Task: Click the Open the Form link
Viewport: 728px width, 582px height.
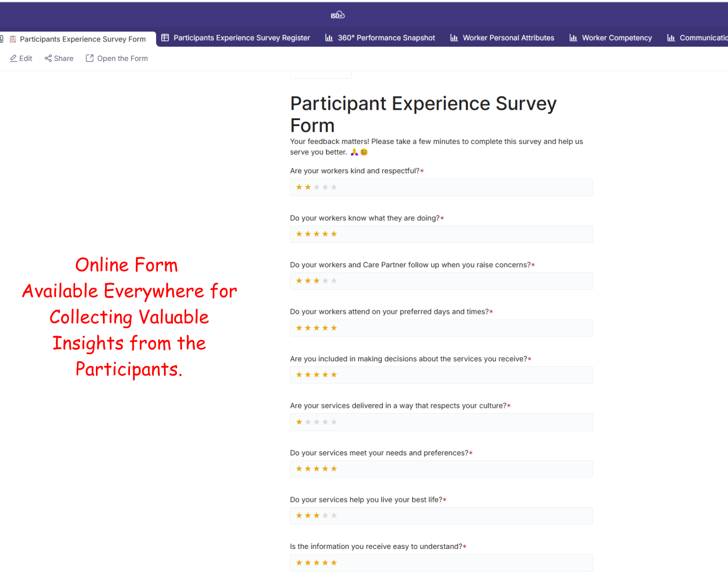Action: tap(122, 58)
